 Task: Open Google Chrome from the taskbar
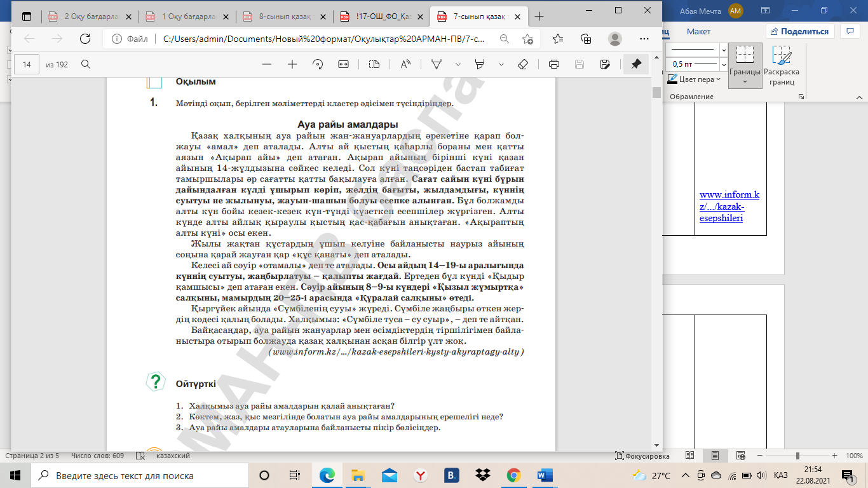(x=514, y=475)
